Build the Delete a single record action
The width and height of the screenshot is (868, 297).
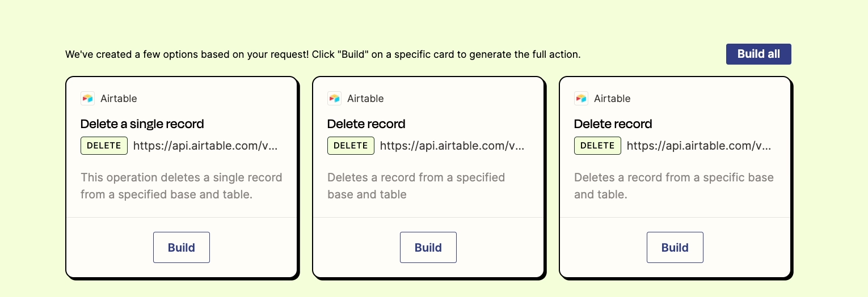(182, 247)
